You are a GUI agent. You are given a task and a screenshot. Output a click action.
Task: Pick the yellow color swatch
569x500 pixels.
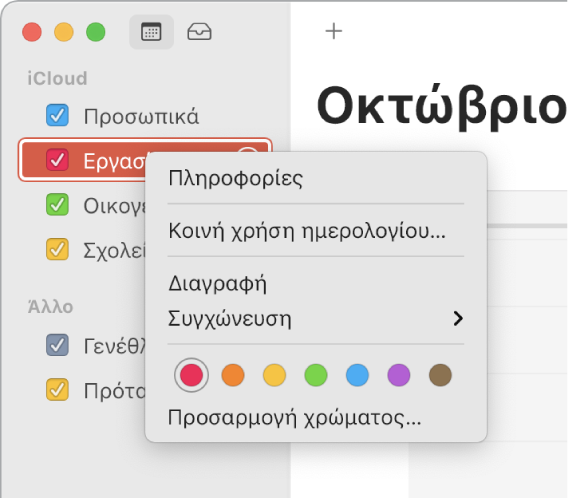[274, 375]
